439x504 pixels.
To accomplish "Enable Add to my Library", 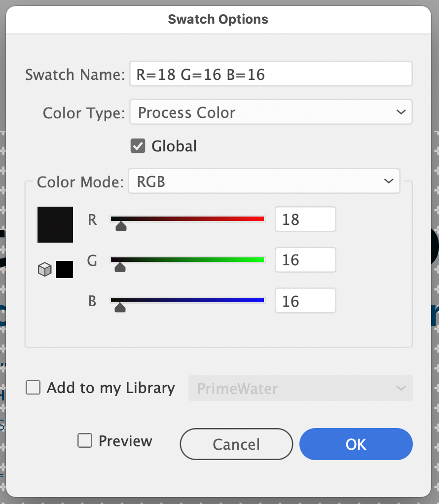I will coord(33,388).
